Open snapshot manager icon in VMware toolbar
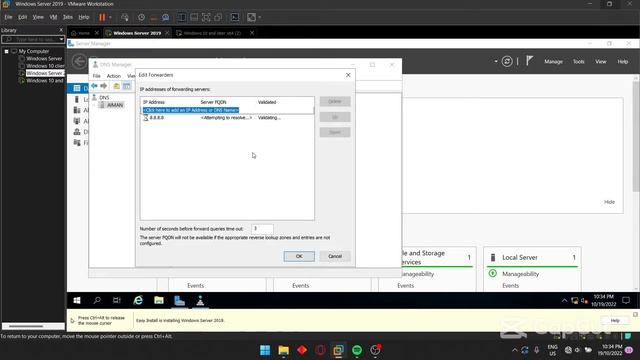This screenshot has height=360, width=640. pos(165,17)
